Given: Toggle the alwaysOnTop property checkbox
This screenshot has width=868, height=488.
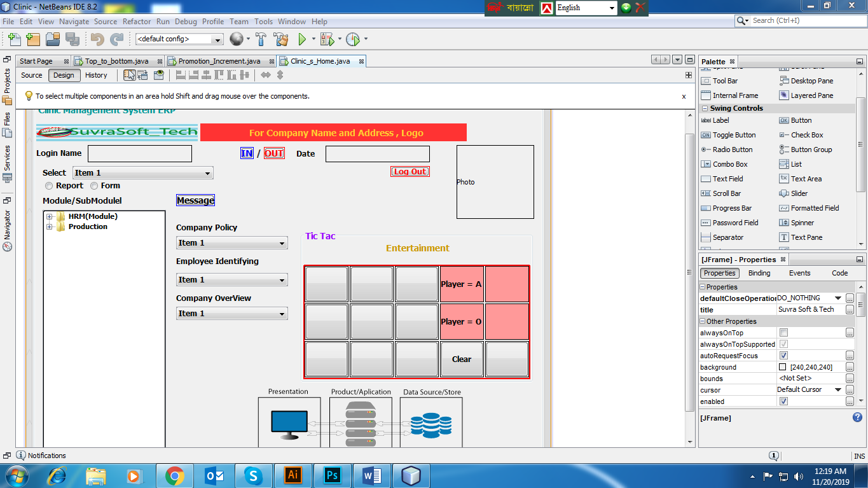Looking at the screenshot, I should (783, 333).
